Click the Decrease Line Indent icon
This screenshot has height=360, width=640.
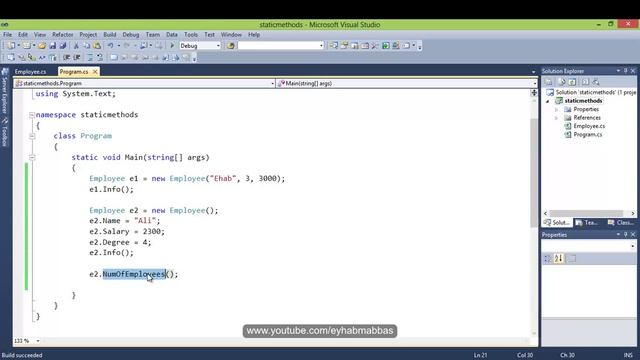67,58
